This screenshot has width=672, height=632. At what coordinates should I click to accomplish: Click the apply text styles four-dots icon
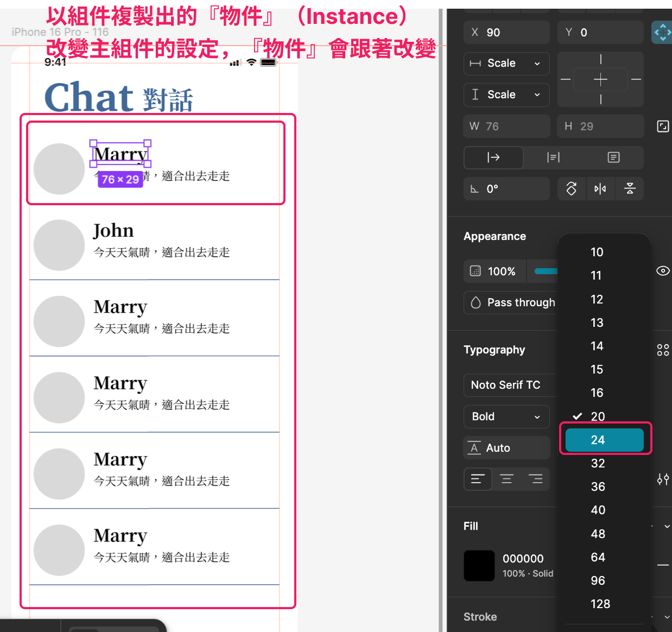(663, 350)
